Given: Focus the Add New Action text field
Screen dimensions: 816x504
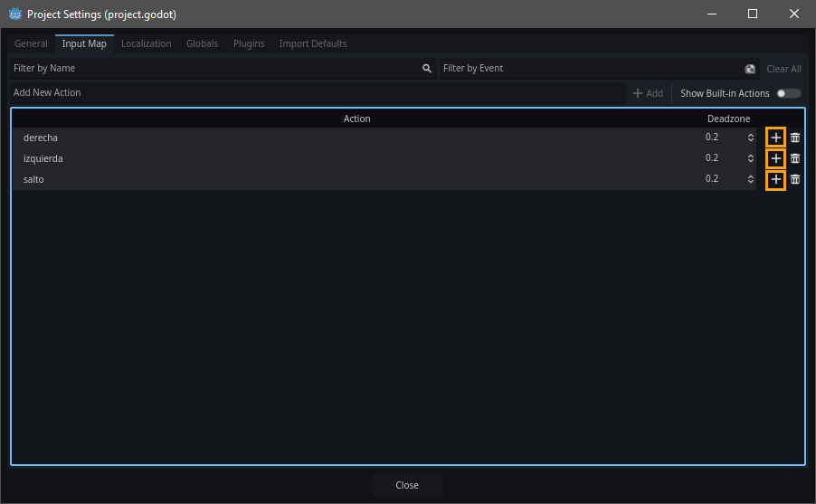Looking at the screenshot, I should pos(317,93).
